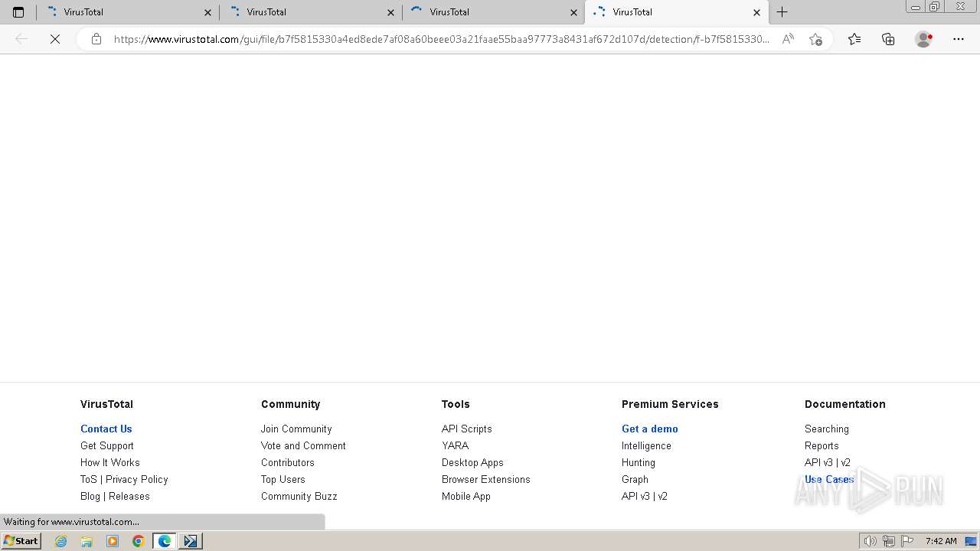Open the ToS link

(89, 479)
